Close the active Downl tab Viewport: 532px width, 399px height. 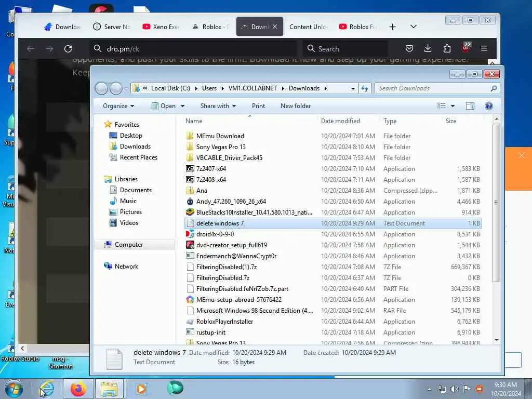point(275,26)
